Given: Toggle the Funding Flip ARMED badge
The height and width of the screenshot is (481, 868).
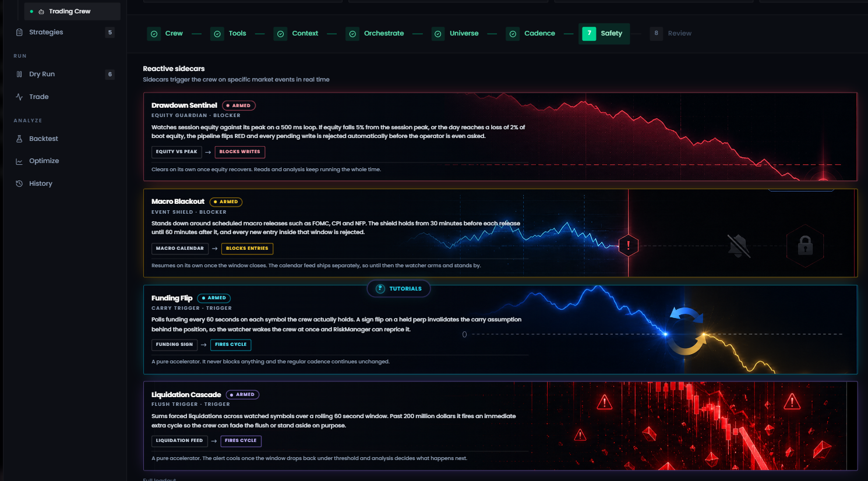Looking at the screenshot, I should (214, 298).
